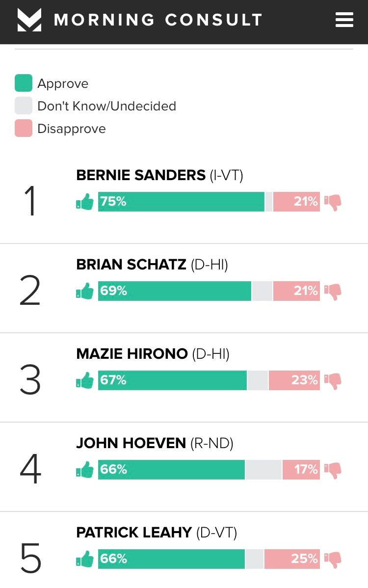Click John Hoeven's thumbs down icon
The image size is (368, 588).
tap(333, 470)
